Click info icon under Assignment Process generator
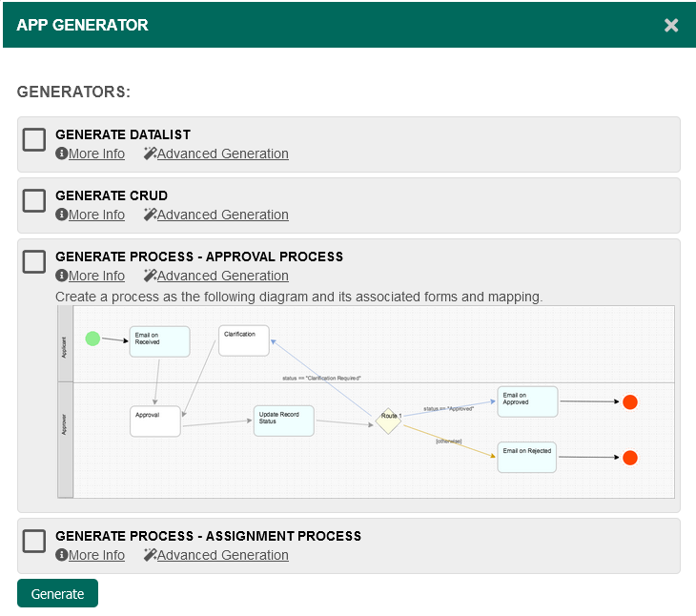This screenshot has height=616, width=696. click(62, 555)
